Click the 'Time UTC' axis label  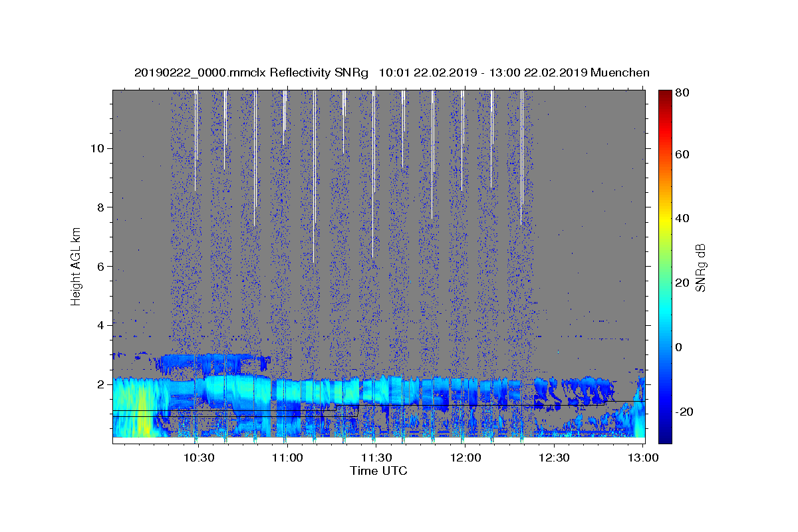click(x=378, y=471)
